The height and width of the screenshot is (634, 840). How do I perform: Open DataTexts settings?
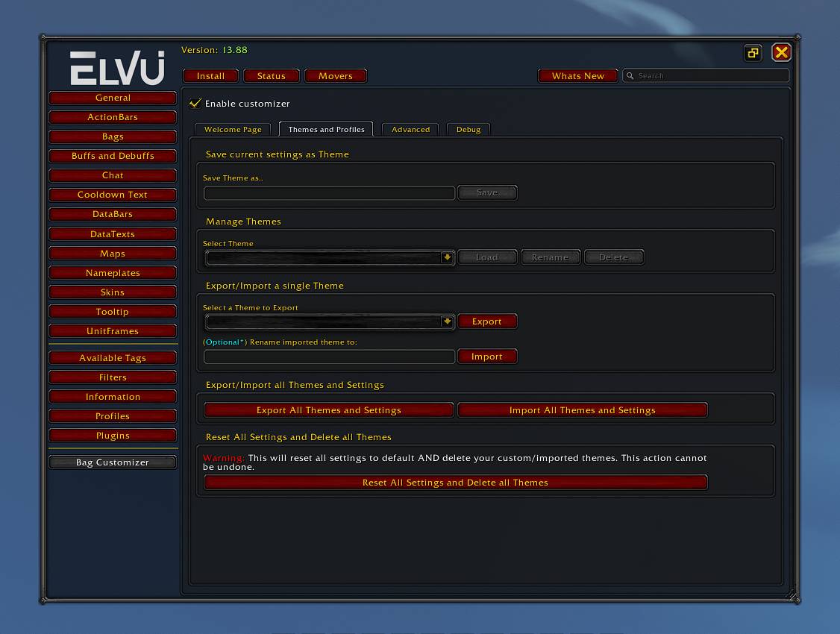click(113, 234)
